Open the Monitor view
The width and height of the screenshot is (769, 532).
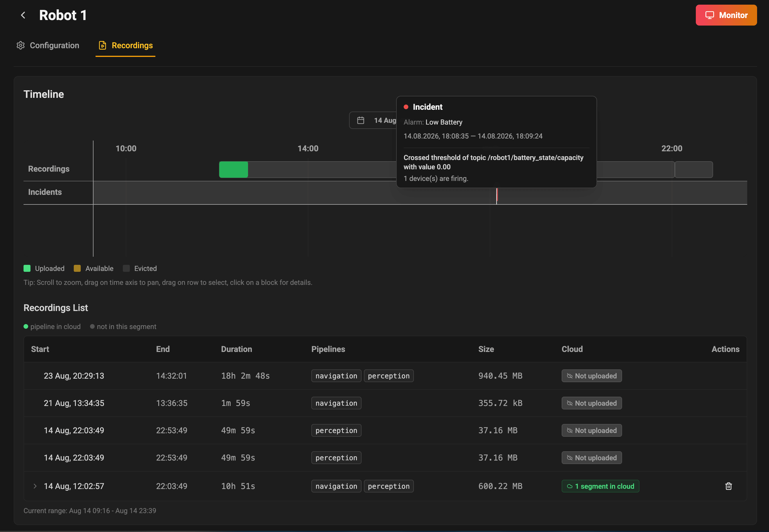[x=726, y=15]
